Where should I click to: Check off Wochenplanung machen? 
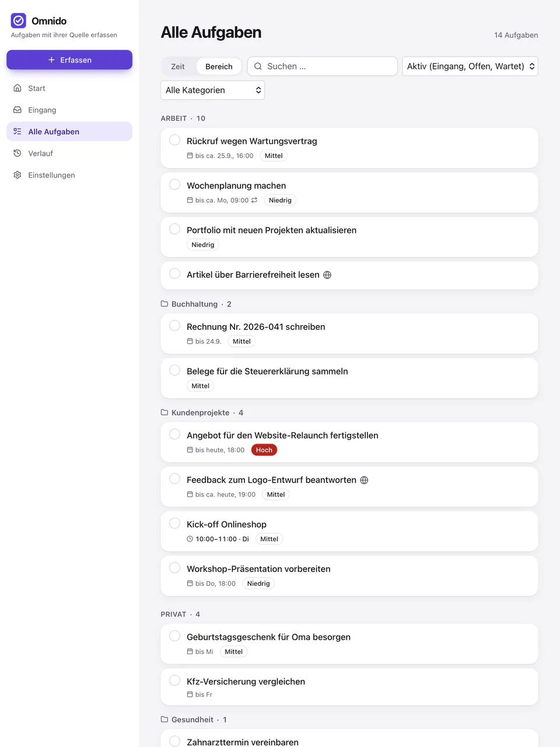tap(174, 184)
